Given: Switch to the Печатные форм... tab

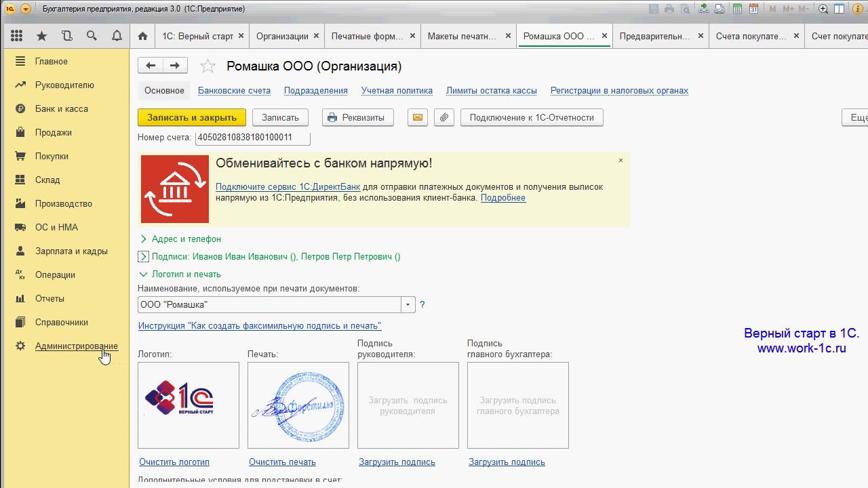Looking at the screenshot, I should click(x=367, y=36).
